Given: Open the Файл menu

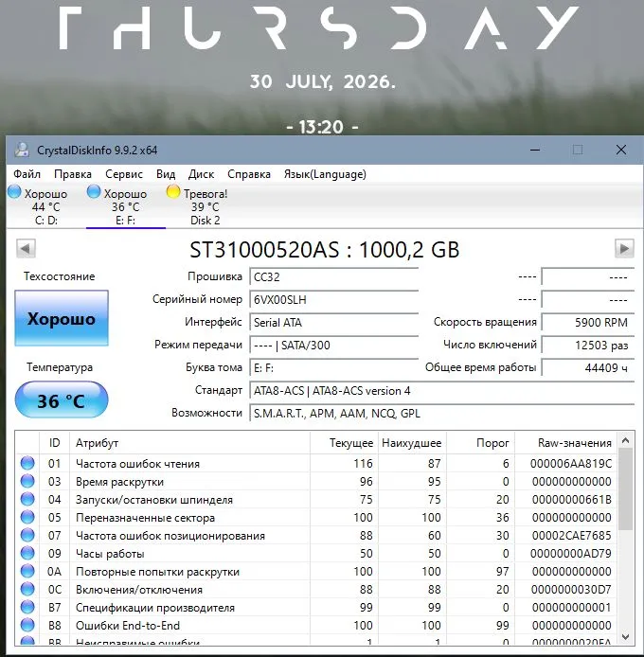Looking at the screenshot, I should point(27,174).
